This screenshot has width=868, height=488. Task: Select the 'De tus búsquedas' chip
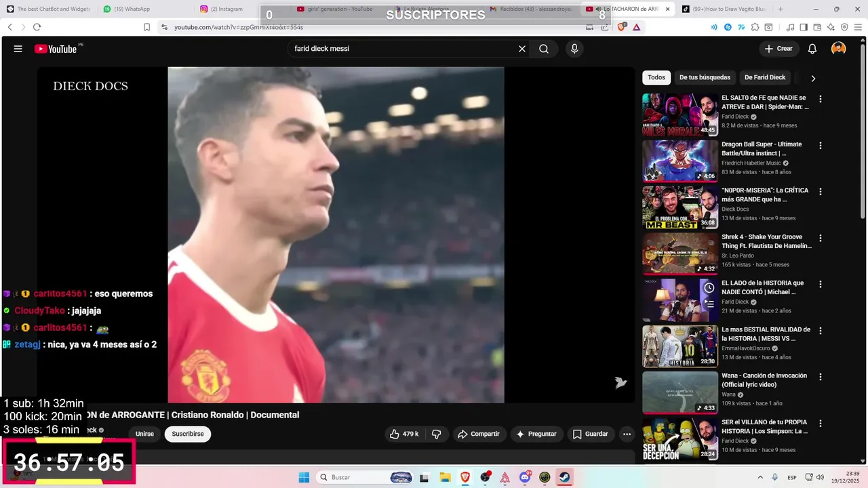point(705,77)
